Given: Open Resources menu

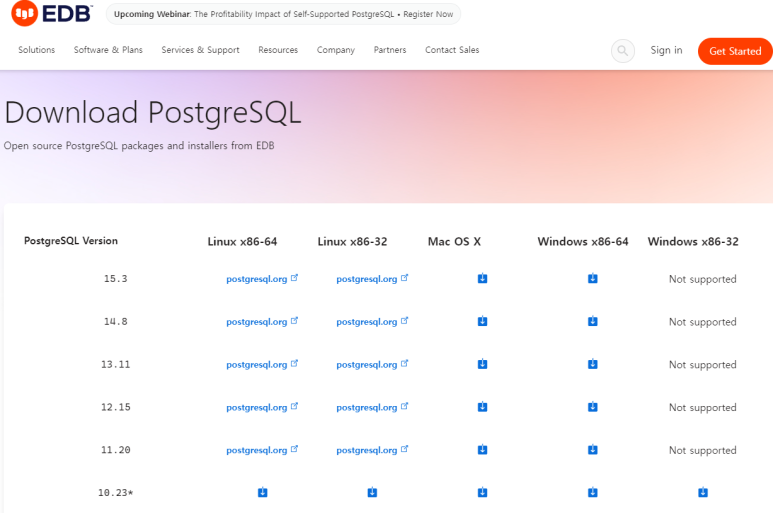Looking at the screenshot, I should [x=278, y=50].
